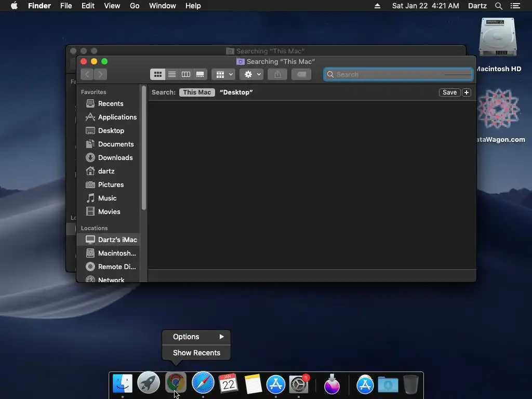This screenshot has height=399, width=532.
Task: Open Notification Center icon
Action: coord(515,6)
